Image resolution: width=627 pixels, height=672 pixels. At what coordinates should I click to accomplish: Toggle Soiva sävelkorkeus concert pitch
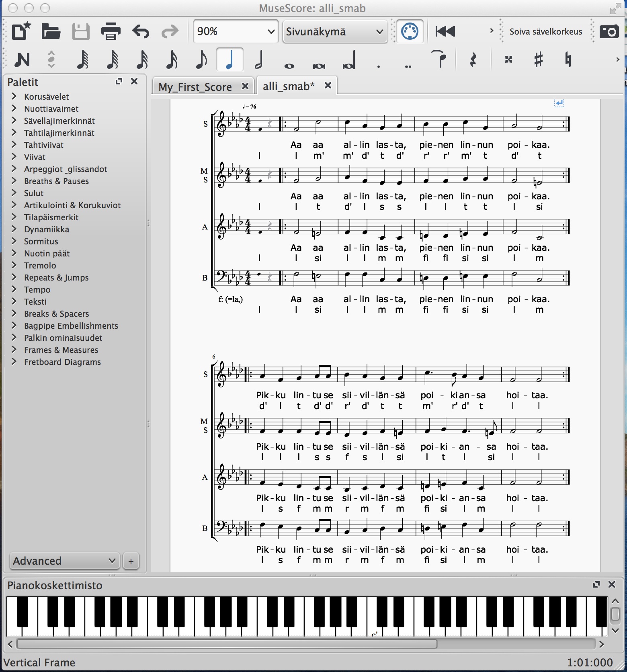click(x=545, y=32)
